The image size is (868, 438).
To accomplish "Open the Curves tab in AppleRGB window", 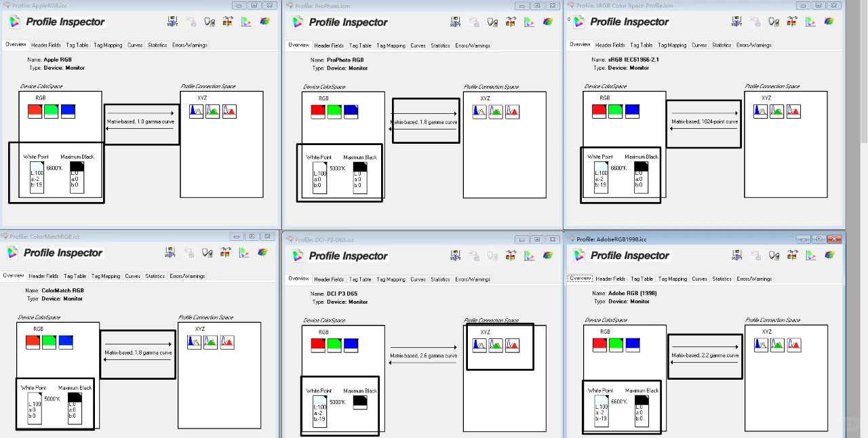I will click(135, 45).
